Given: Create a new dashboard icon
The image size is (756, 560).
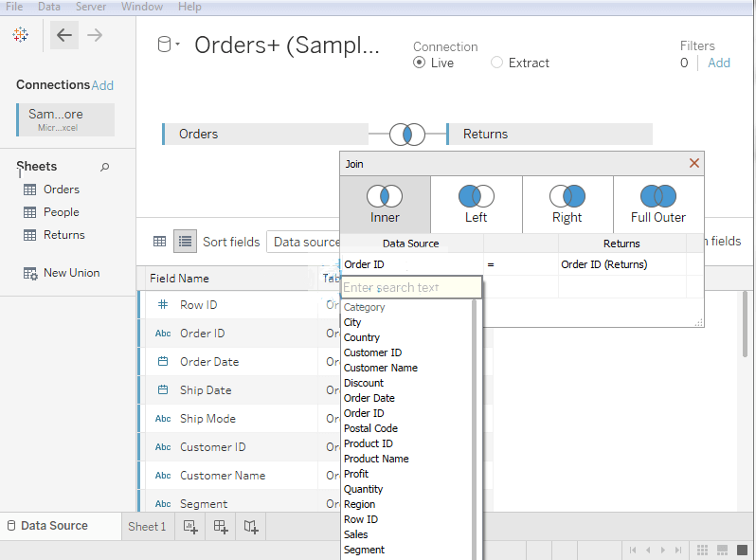Looking at the screenshot, I should coord(221,527).
